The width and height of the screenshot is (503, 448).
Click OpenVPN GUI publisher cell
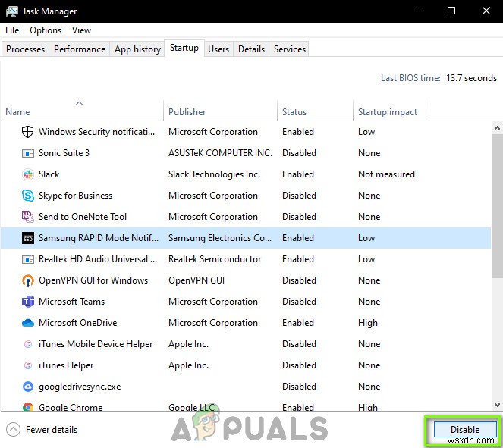[196, 280]
